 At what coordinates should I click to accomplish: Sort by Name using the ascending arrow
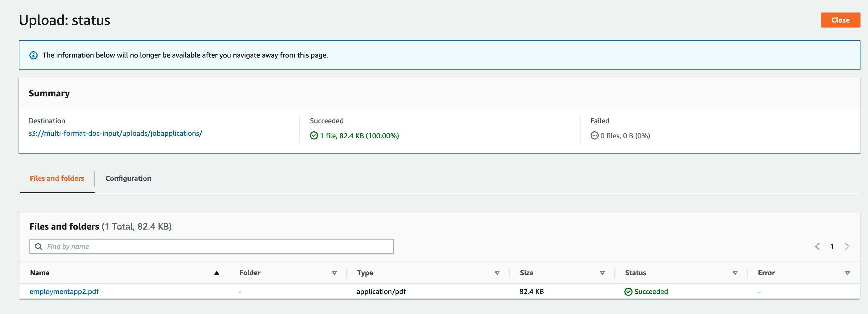pyautogui.click(x=217, y=273)
